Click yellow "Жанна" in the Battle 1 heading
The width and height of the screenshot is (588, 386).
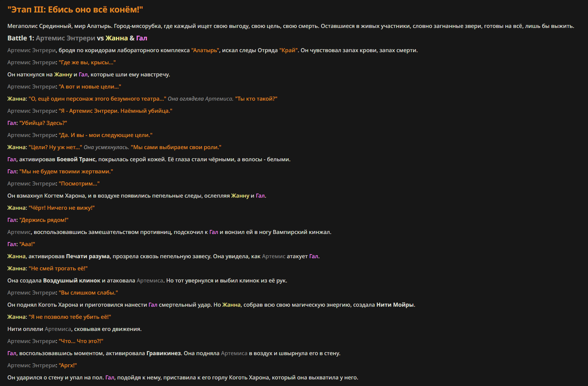pos(117,38)
